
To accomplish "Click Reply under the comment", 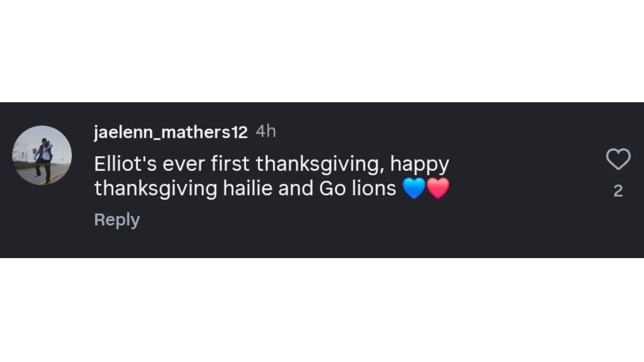I will pos(117,220).
